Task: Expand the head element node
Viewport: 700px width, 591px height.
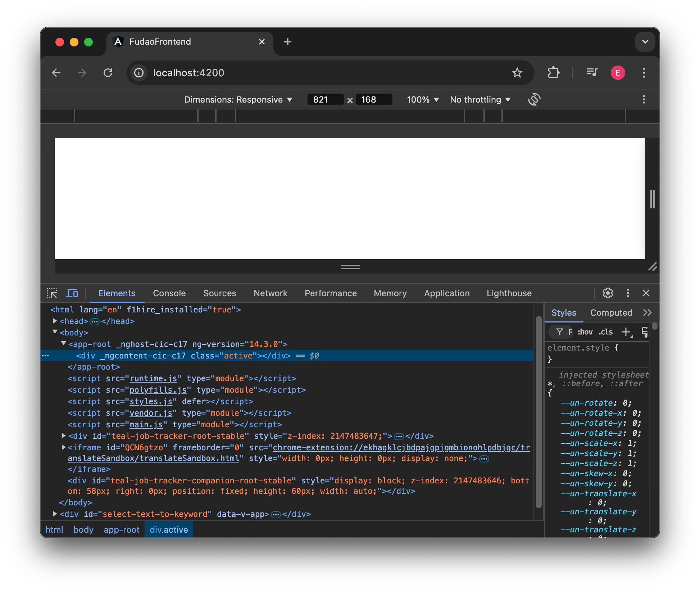Action: click(x=54, y=321)
